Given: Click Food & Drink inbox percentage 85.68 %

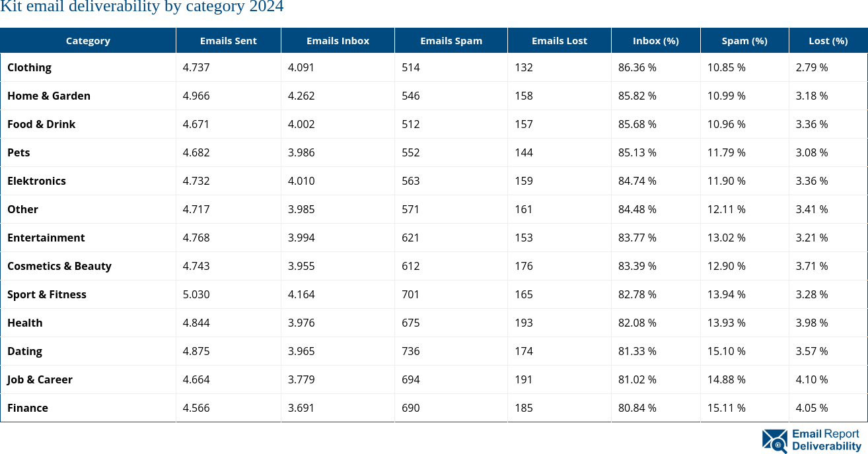Looking at the screenshot, I should 637,124.
